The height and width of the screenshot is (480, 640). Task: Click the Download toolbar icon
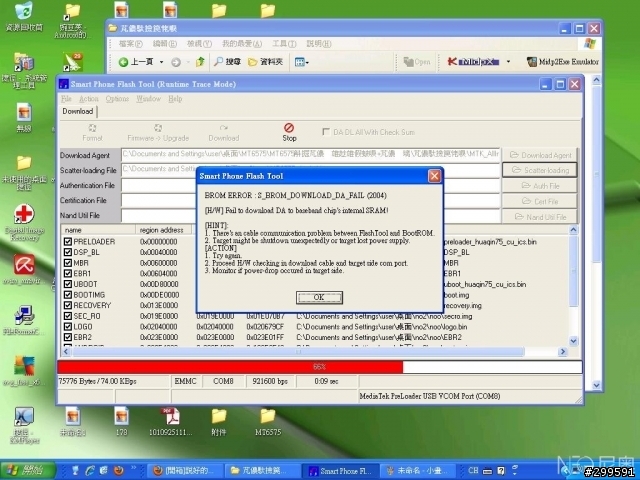tap(224, 128)
